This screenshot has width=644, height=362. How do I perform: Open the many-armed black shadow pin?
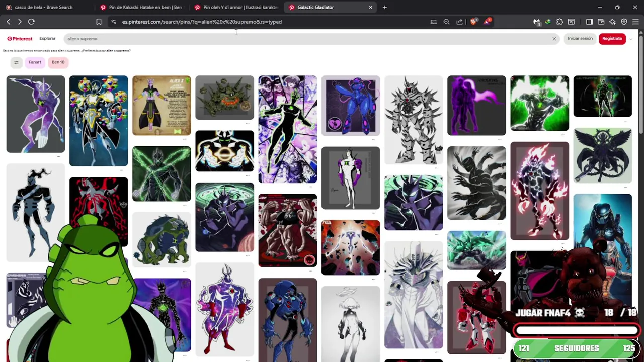pyautogui.click(x=476, y=183)
